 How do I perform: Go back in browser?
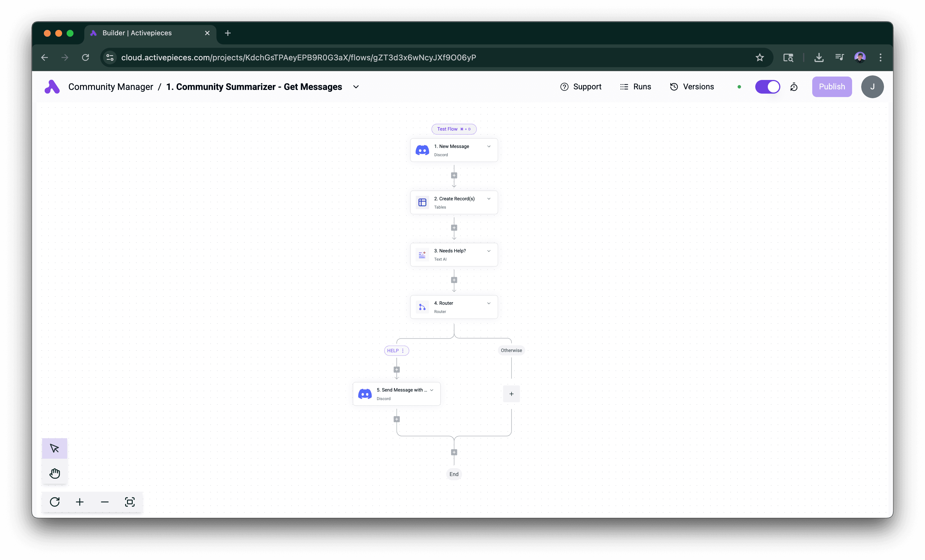tap(45, 57)
